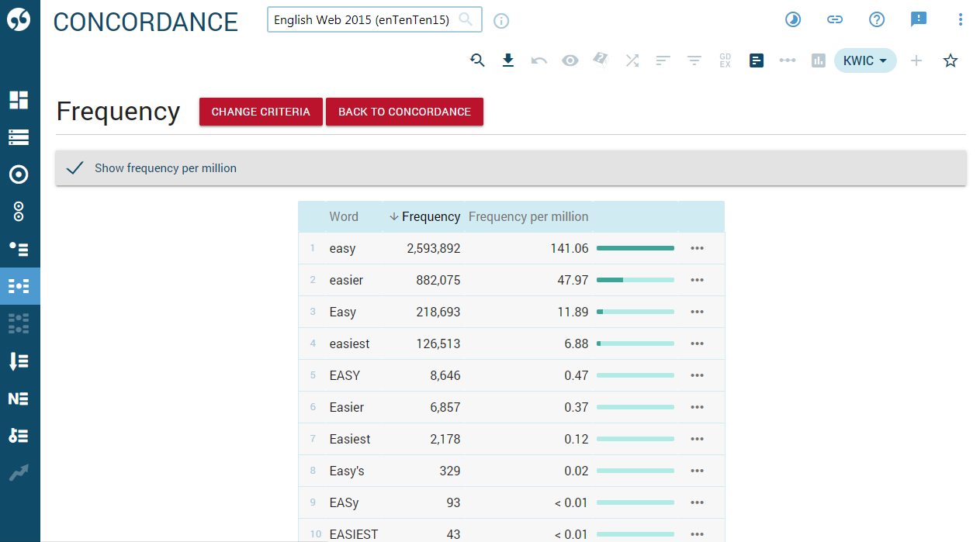
Task: Toggle dark mode using the half-circle icon
Action: (x=793, y=19)
